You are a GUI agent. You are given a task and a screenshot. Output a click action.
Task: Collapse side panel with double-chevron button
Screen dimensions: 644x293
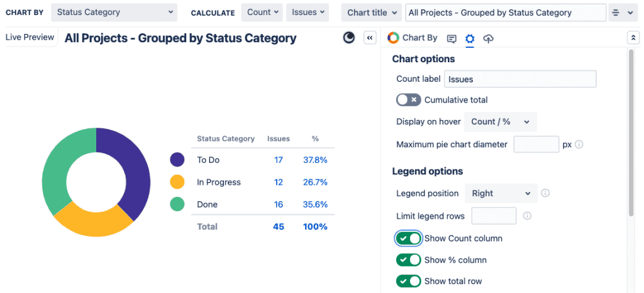click(370, 38)
